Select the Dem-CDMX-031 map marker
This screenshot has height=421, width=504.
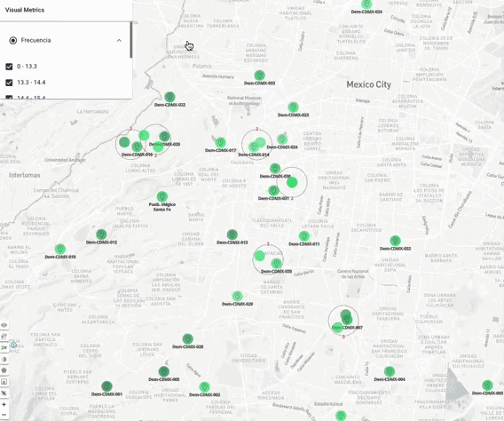273,190
